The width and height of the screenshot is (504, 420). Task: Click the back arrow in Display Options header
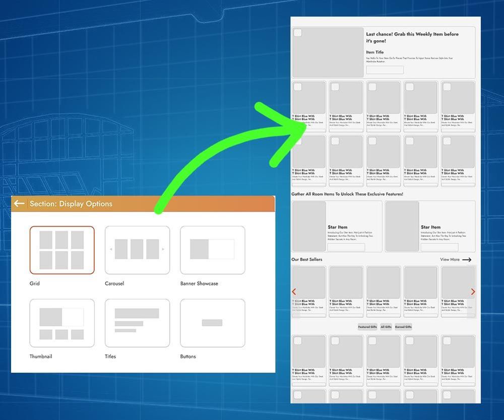pyautogui.click(x=19, y=203)
